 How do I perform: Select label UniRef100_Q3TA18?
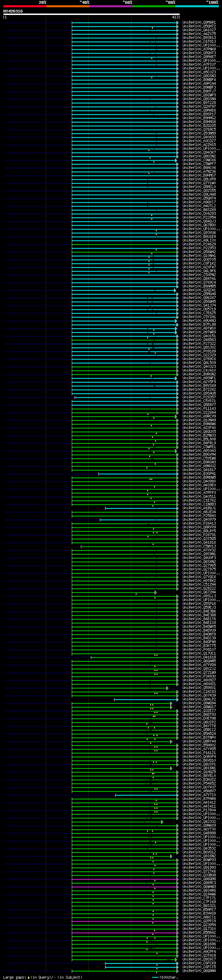(x=199, y=956)
